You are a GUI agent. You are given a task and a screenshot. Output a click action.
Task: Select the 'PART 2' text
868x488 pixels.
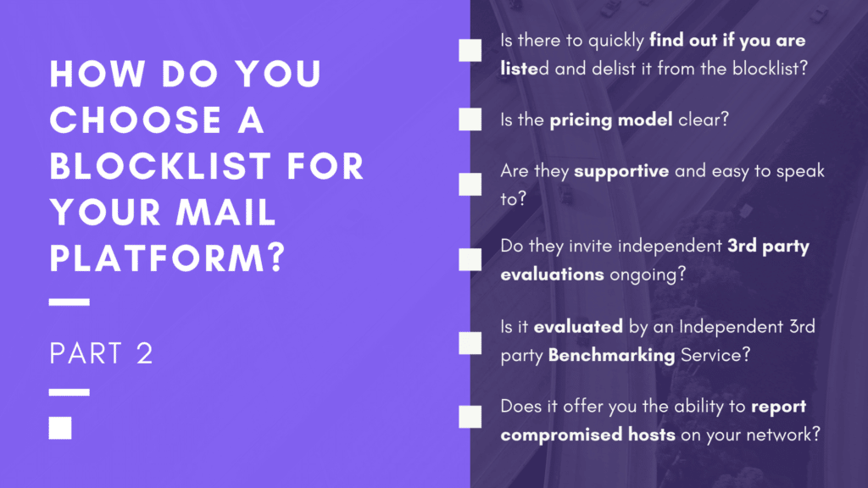[x=101, y=353]
